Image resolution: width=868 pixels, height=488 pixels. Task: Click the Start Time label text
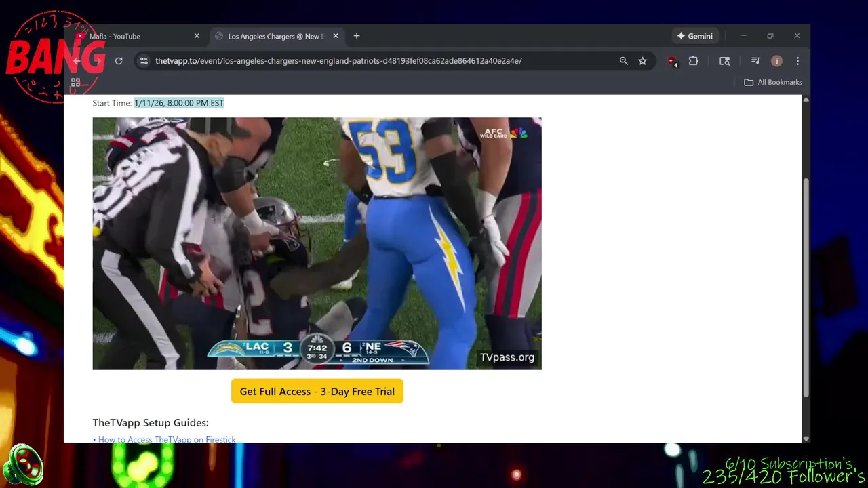point(112,103)
